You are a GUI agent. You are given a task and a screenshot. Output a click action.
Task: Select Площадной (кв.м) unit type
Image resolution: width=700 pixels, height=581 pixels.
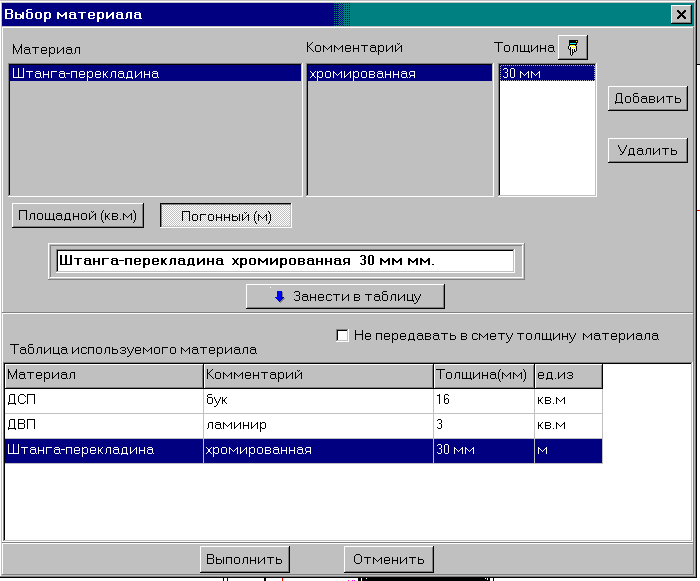78,216
